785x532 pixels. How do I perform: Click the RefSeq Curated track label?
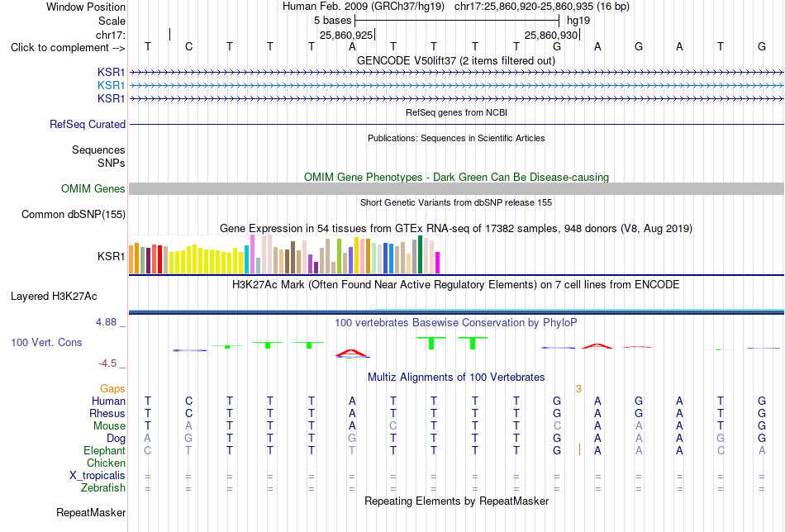click(x=87, y=124)
